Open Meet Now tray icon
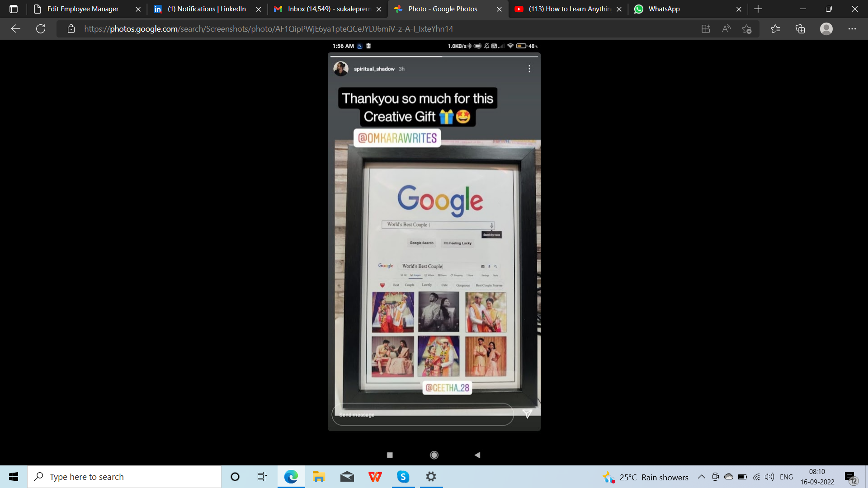This screenshot has height=488, width=868. [x=715, y=477]
